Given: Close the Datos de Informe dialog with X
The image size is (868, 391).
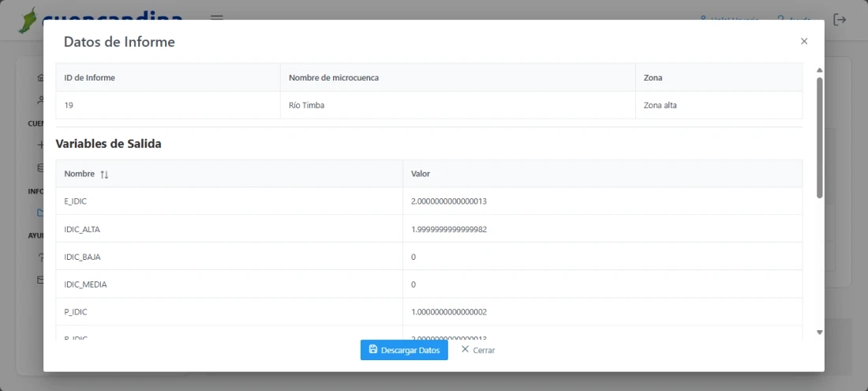Looking at the screenshot, I should pos(804,41).
